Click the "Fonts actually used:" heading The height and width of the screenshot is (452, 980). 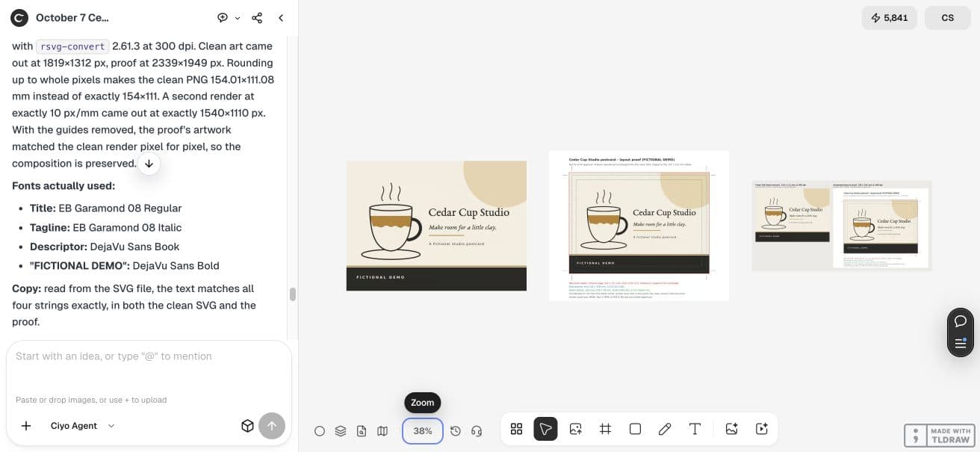coord(63,186)
